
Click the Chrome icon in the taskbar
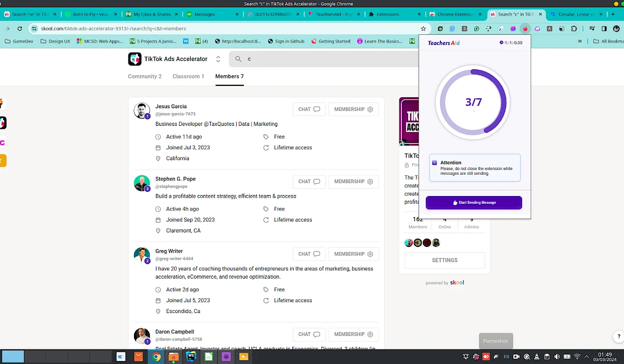click(156, 356)
